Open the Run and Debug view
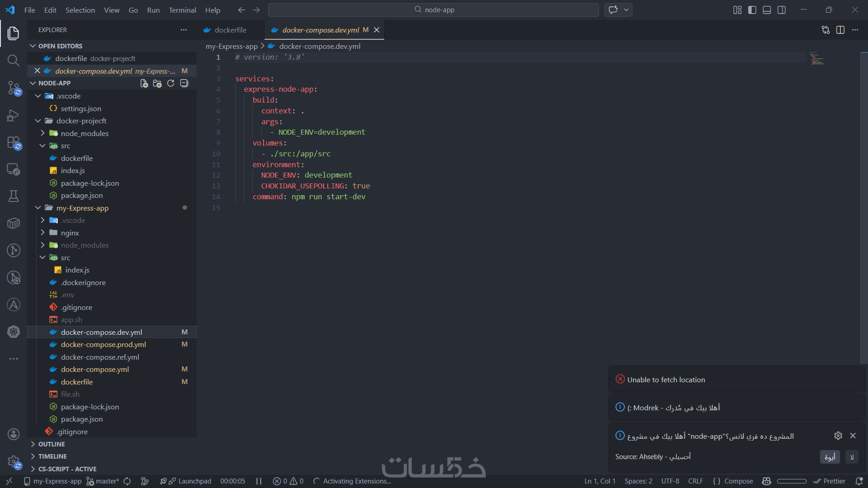The image size is (868, 488). 14,115
